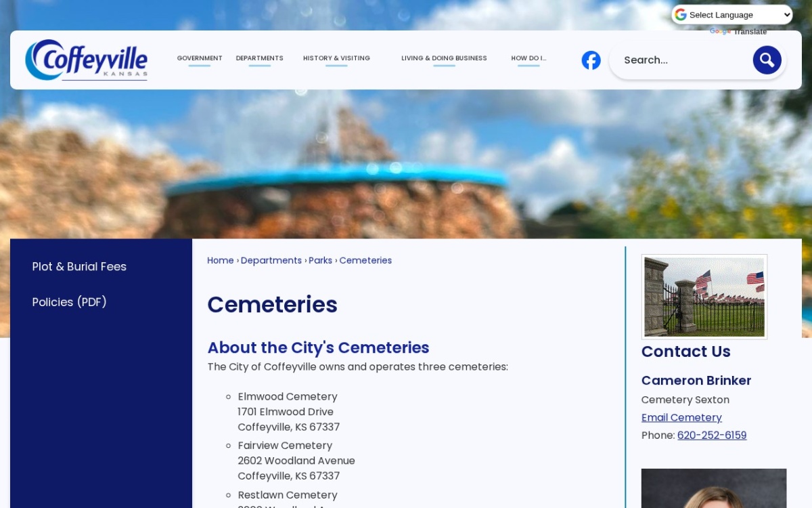The width and height of the screenshot is (812, 508).
Task: Open the Departments menu
Action: point(260,58)
